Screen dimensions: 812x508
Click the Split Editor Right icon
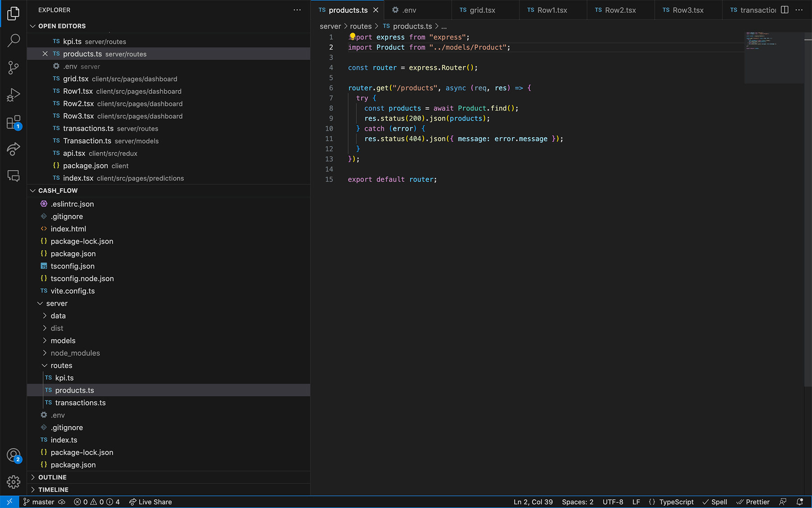pyautogui.click(x=784, y=10)
